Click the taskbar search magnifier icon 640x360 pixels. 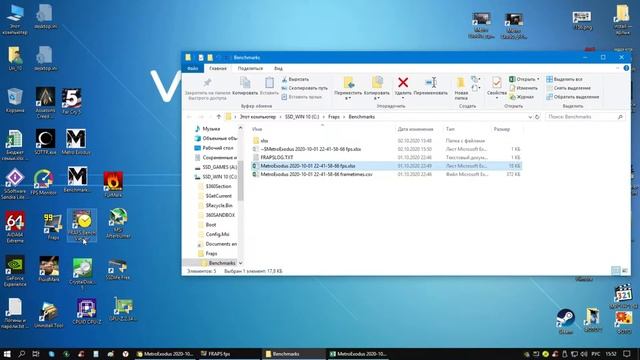click(22, 354)
